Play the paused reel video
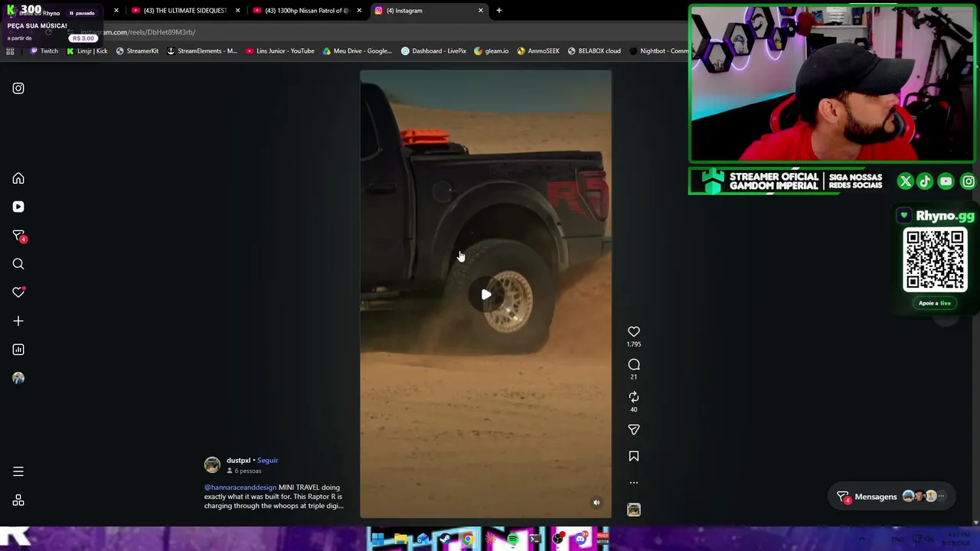980x551 pixels. pyautogui.click(x=486, y=295)
